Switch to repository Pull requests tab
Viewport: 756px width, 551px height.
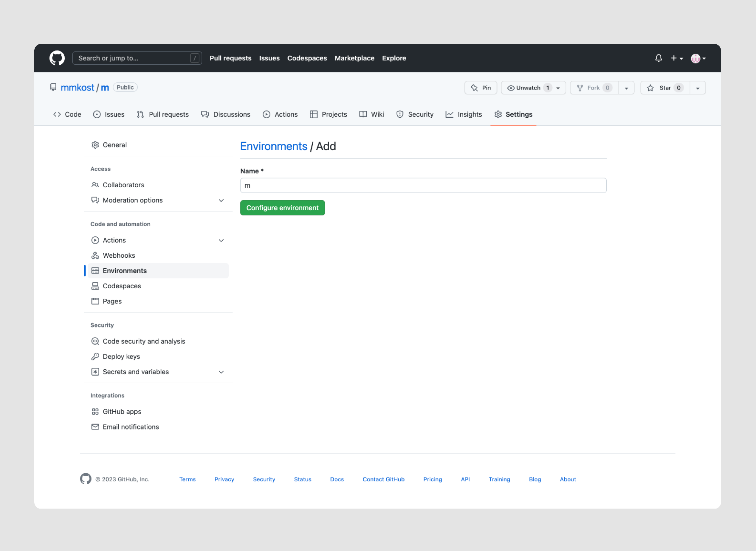coord(162,114)
